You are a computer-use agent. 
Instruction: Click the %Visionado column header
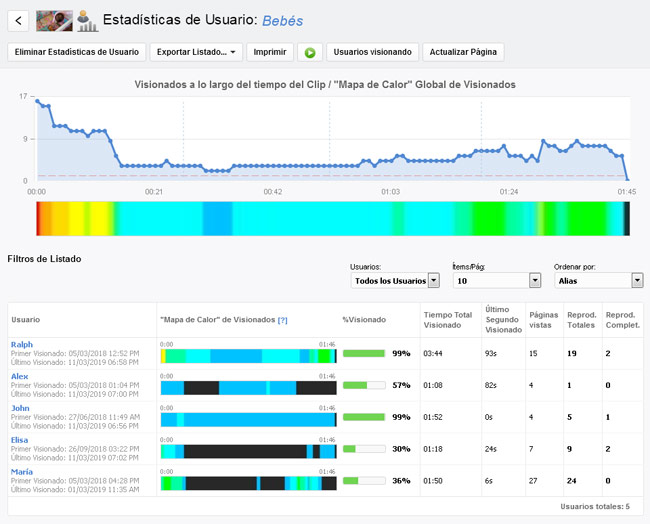364,320
